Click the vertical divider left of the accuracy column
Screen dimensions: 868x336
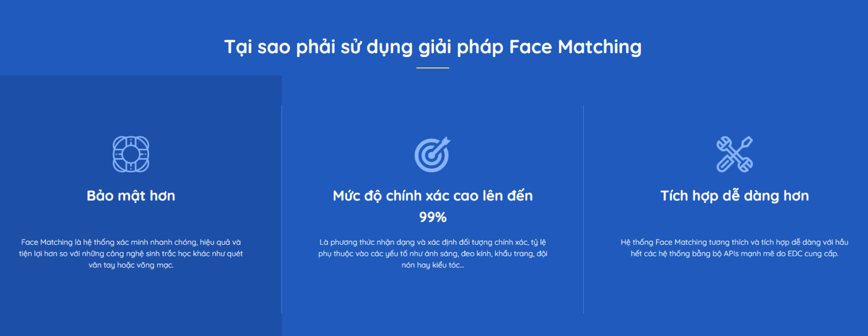(x=282, y=209)
